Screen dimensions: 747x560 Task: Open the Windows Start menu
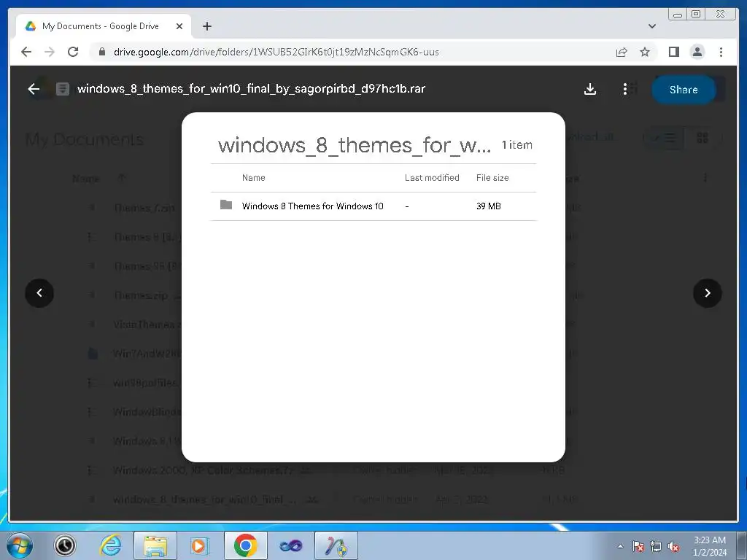20,545
